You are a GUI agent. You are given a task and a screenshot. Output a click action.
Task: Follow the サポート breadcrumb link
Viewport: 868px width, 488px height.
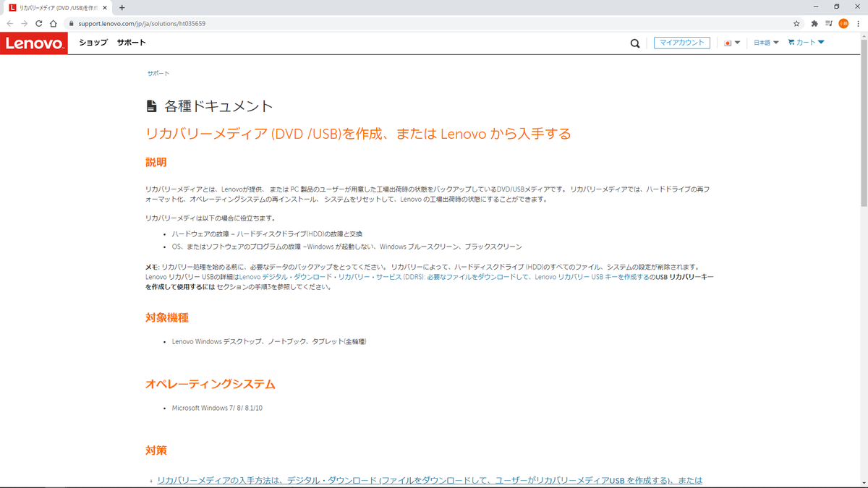[158, 74]
